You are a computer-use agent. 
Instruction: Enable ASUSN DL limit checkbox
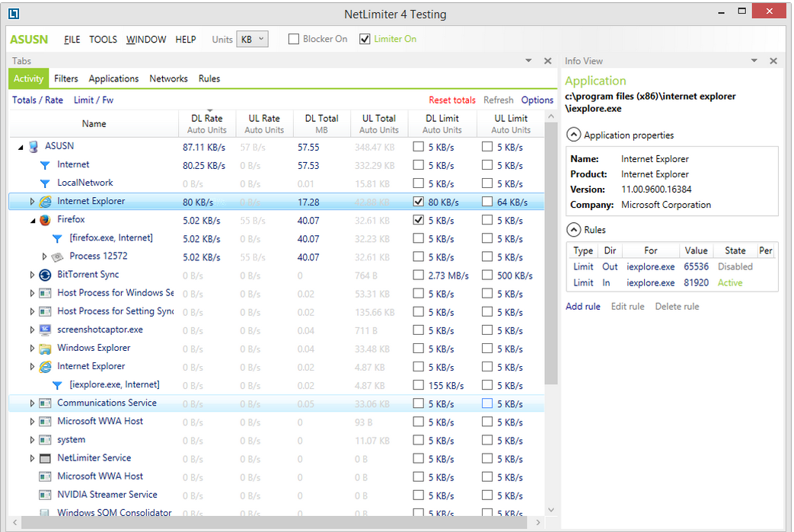click(418, 147)
